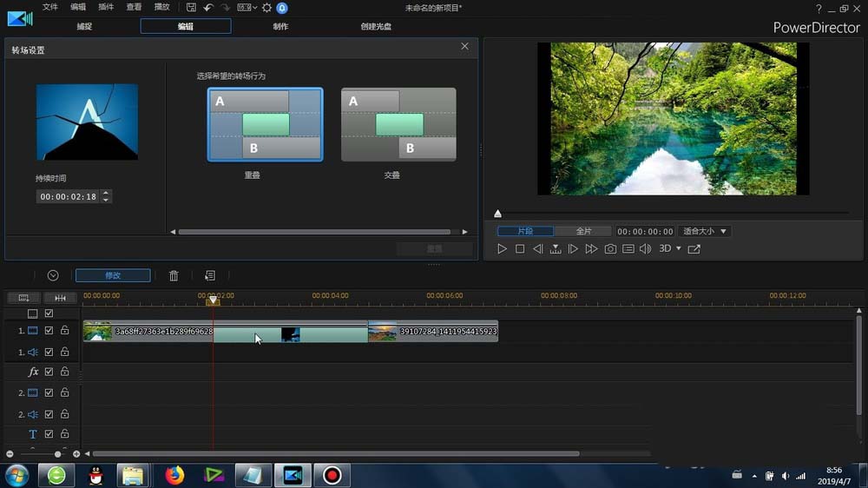
Task: Click fit timeline to view icon
Action: (60, 298)
